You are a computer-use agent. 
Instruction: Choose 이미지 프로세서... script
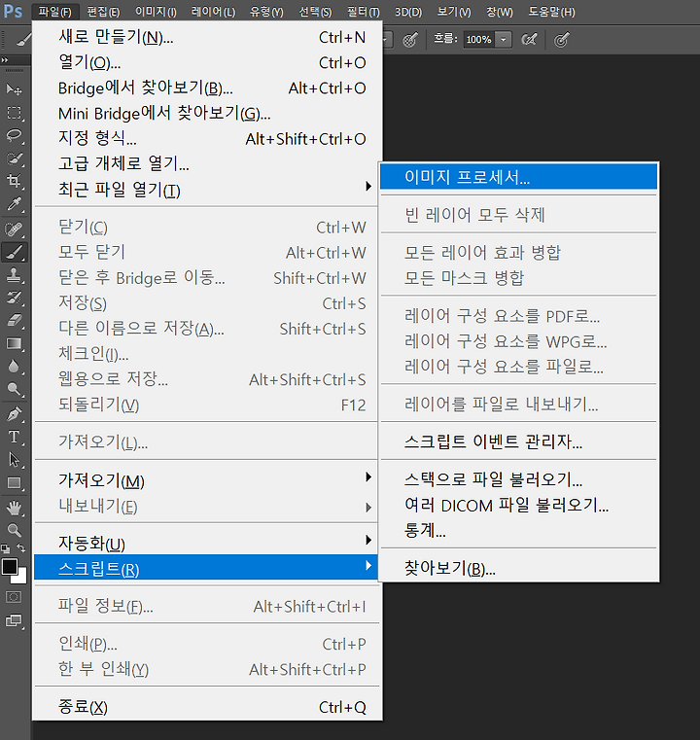(518, 177)
